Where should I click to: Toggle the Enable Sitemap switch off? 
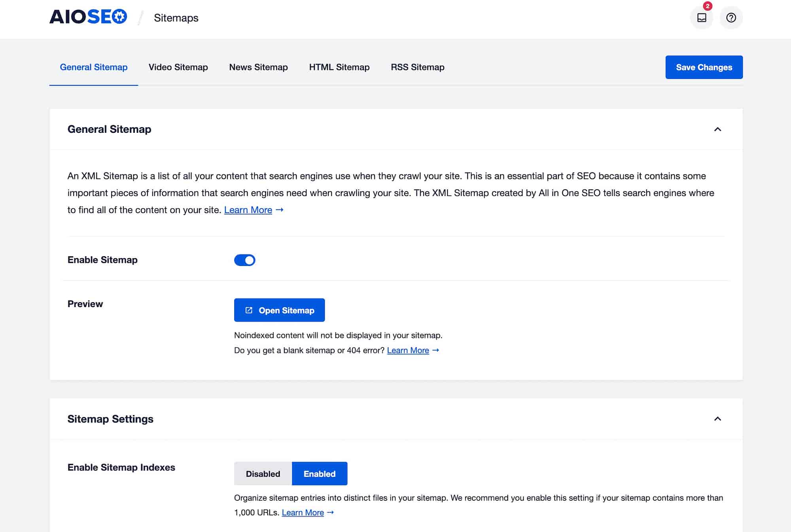pos(245,259)
